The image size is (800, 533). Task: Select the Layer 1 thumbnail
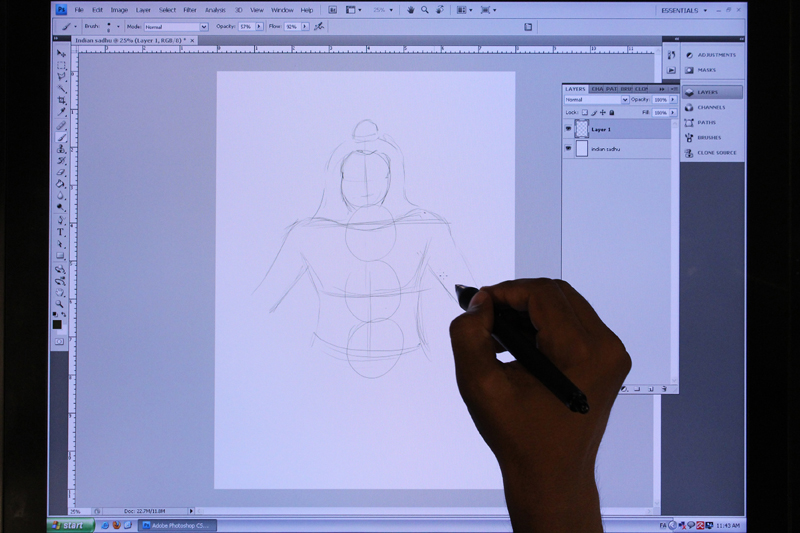[582, 130]
